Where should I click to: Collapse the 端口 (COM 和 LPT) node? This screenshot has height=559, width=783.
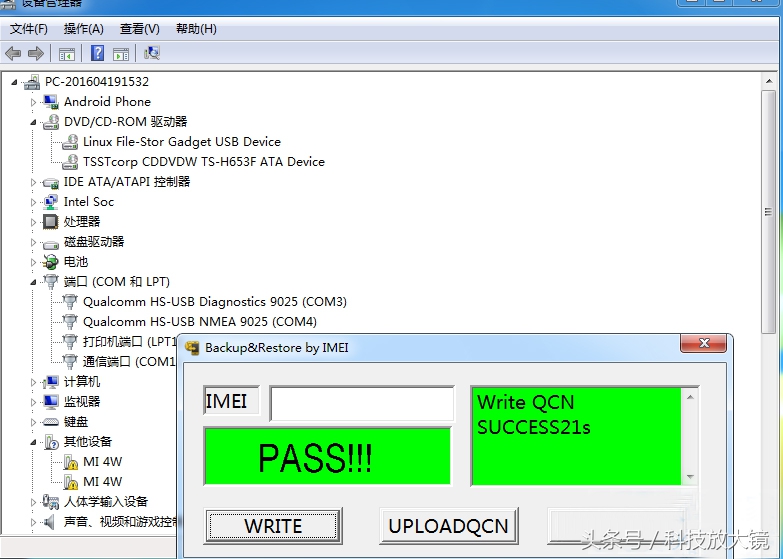[33, 282]
